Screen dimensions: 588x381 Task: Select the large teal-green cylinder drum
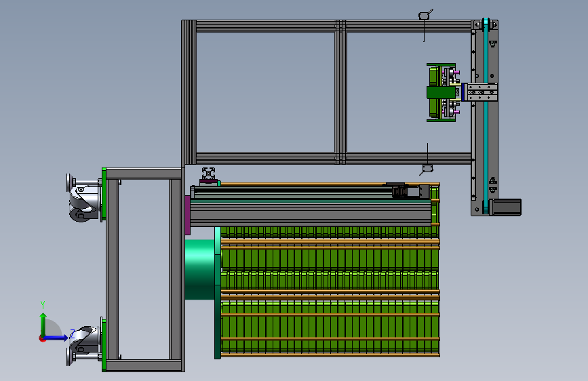coord(200,269)
